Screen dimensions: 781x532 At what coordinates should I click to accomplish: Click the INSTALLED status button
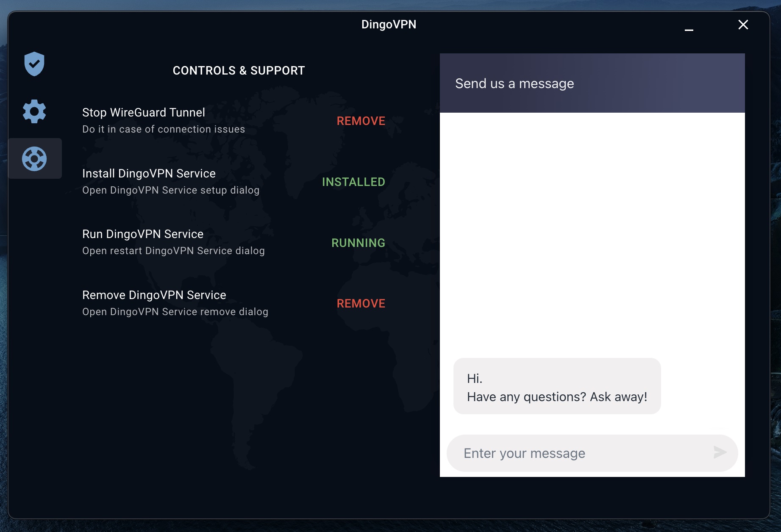[353, 182]
